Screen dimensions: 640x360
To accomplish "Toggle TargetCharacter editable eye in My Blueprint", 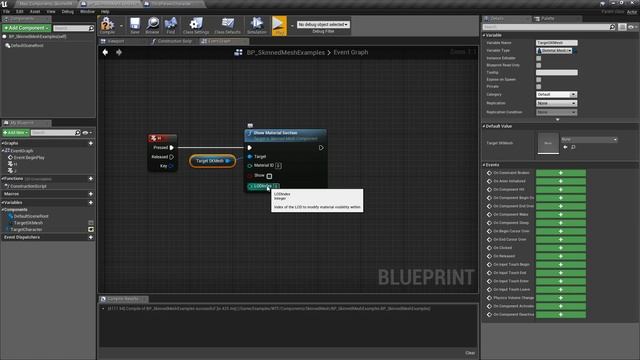I will 91,229.
